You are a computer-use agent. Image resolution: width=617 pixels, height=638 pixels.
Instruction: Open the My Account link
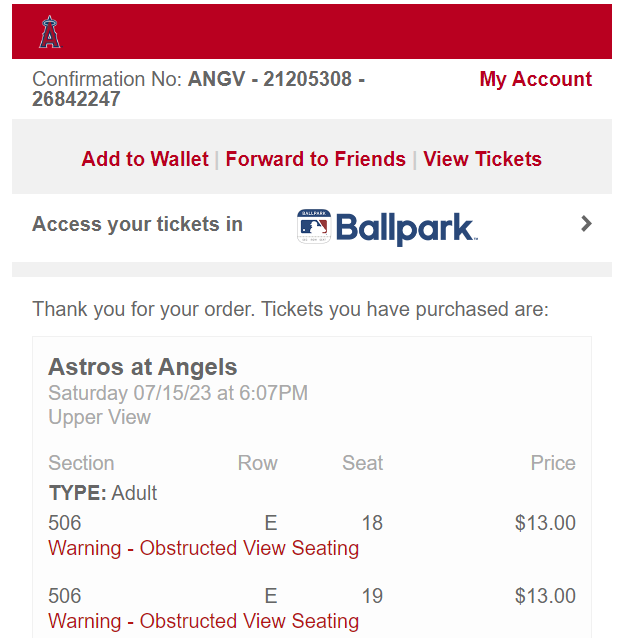535,80
